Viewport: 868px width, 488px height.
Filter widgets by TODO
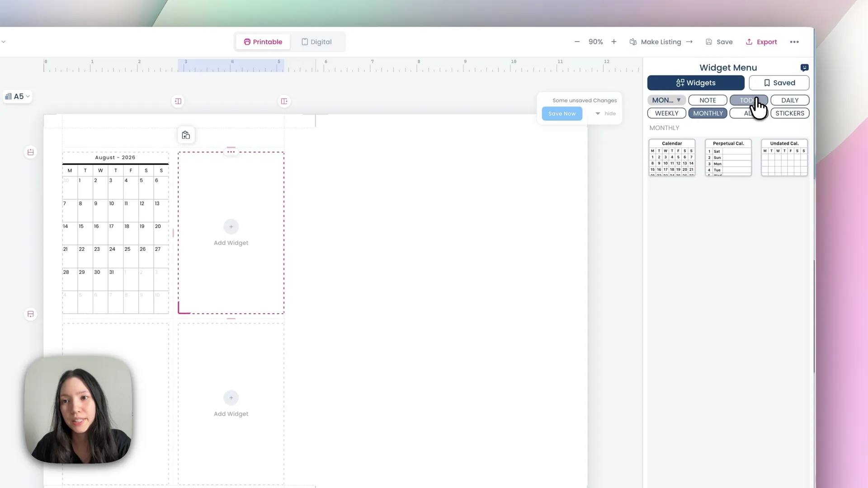pyautogui.click(x=749, y=100)
